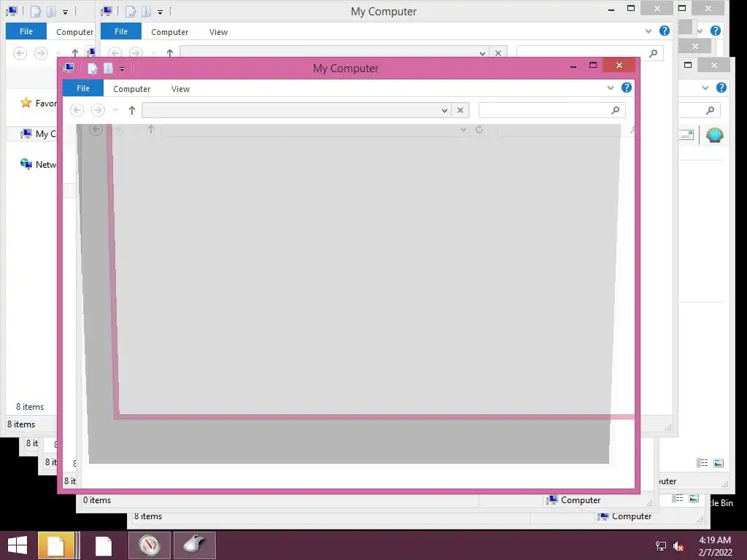The height and width of the screenshot is (560, 747).
Task: Open File tab in the leftmost background window
Action: (x=26, y=31)
